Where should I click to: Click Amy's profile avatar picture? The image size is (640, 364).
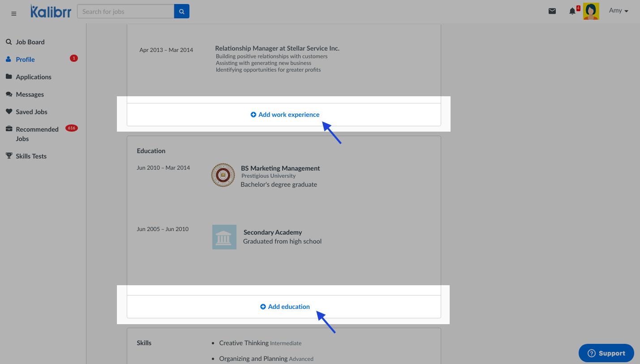[591, 11]
